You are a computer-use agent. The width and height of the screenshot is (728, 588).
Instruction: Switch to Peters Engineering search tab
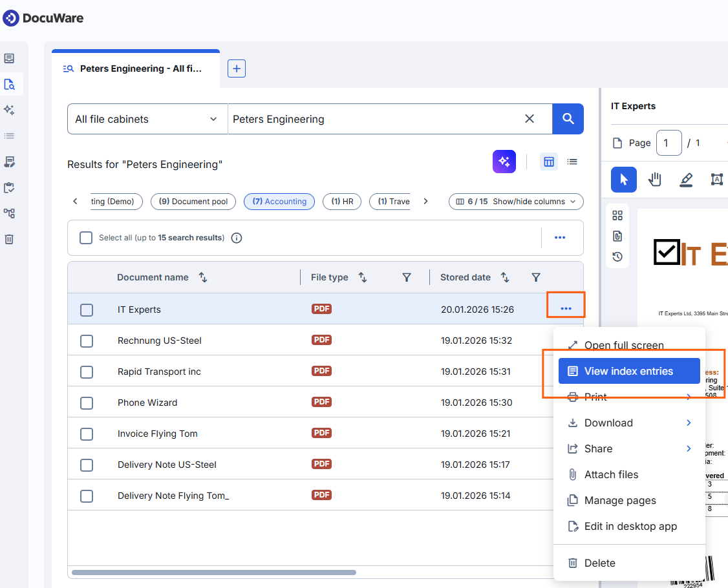136,68
